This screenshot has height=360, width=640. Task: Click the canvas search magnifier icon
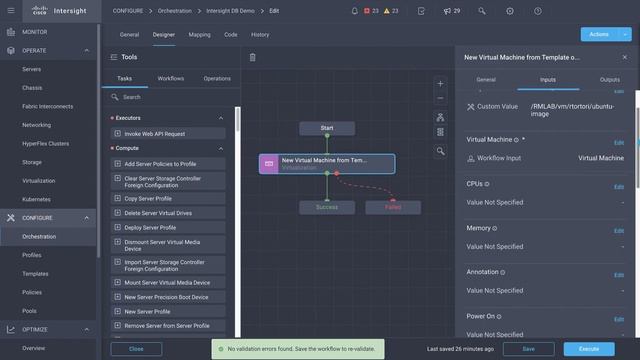point(440,151)
